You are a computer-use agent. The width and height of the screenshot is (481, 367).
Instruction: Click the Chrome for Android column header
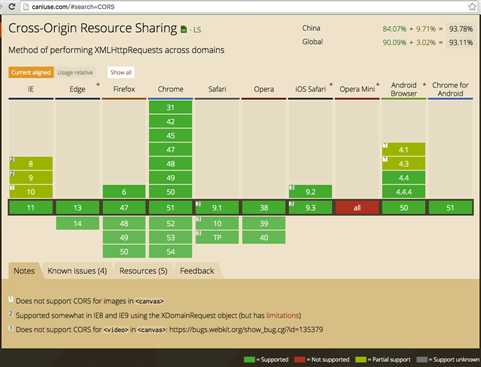(450, 89)
